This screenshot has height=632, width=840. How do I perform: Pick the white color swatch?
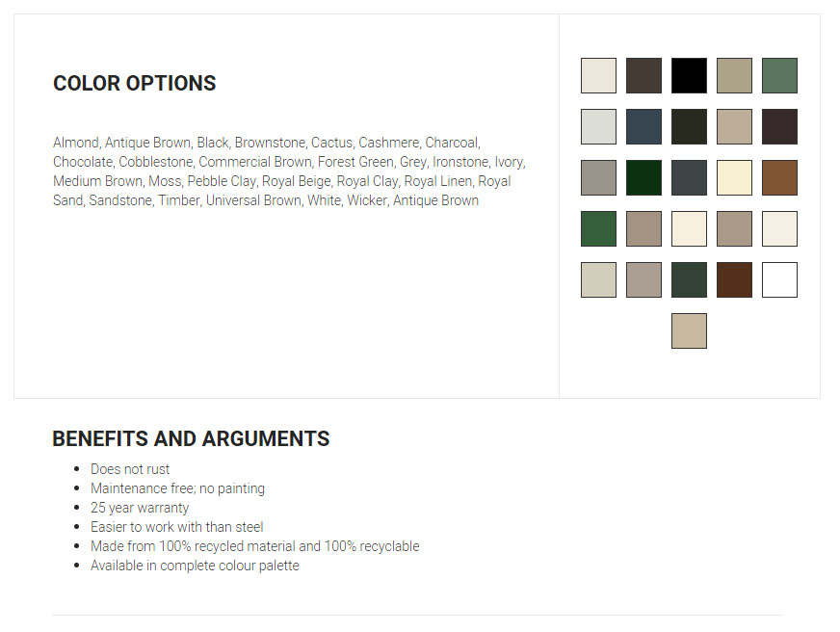[x=779, y=280]
